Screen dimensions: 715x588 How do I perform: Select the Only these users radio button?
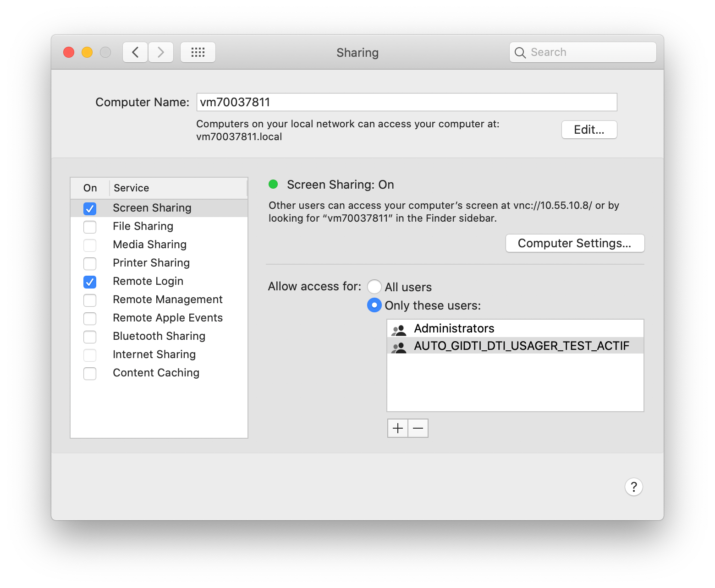374,305
